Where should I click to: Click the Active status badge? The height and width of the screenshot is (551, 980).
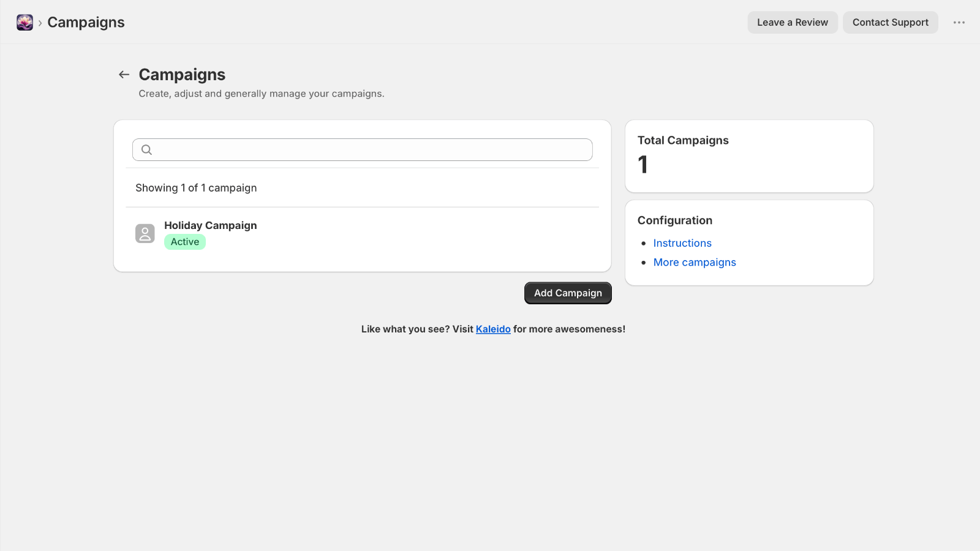coord(185,242)
